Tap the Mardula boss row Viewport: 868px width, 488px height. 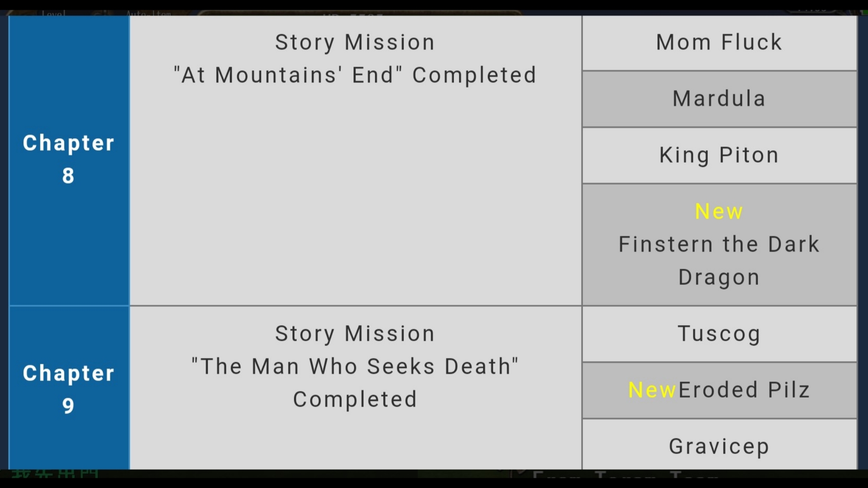(719, 99)
